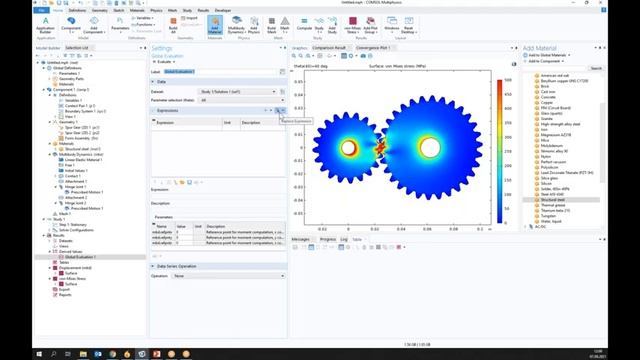The width and height of the screenshot is (640, 360).
Task: Open the Functions dropdown in ribbon
Action: (x=143, y=24)
